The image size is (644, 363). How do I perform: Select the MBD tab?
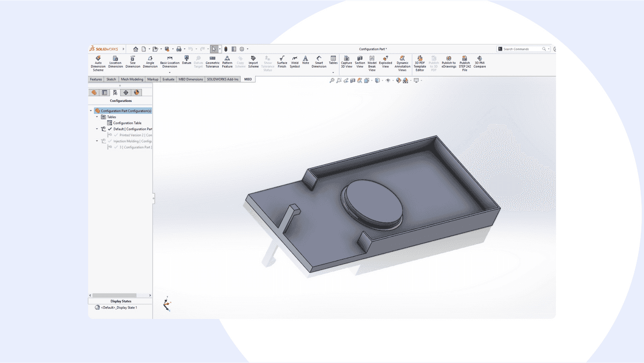[x=248, y=79]
